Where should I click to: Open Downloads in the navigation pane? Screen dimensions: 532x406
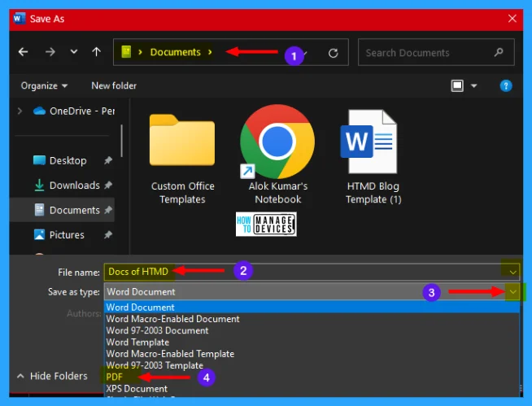74,186
